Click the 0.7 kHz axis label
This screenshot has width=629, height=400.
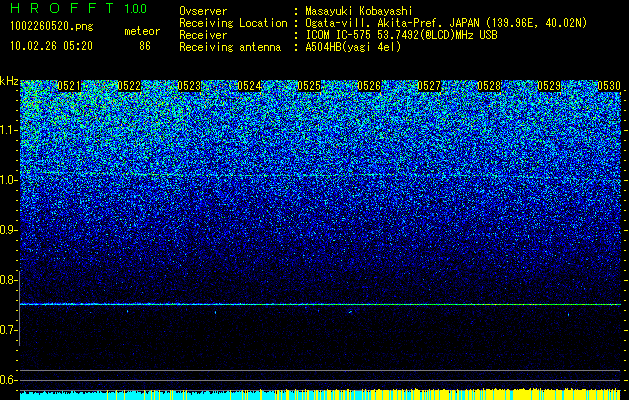point(8,330)
